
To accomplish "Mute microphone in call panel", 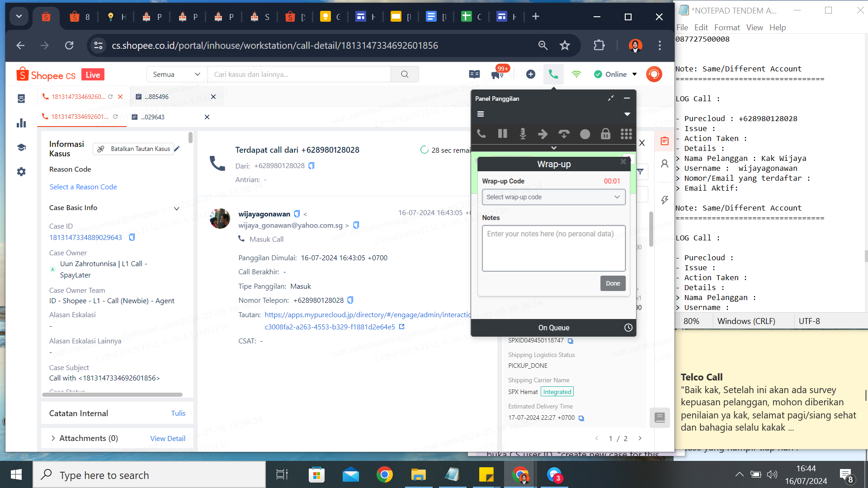I will (x=523, y=134).
